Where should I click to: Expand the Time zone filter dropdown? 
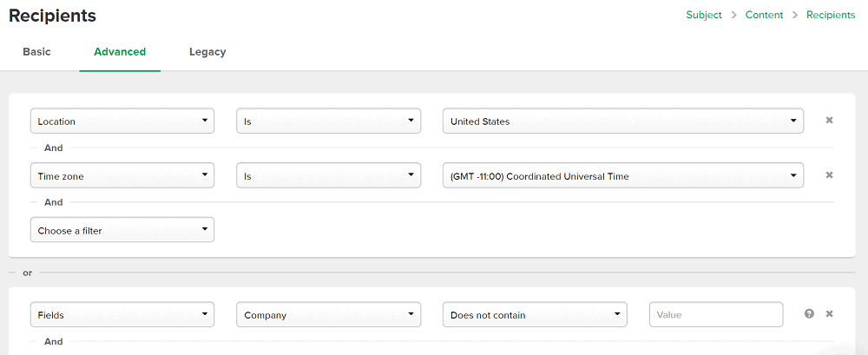122,175
